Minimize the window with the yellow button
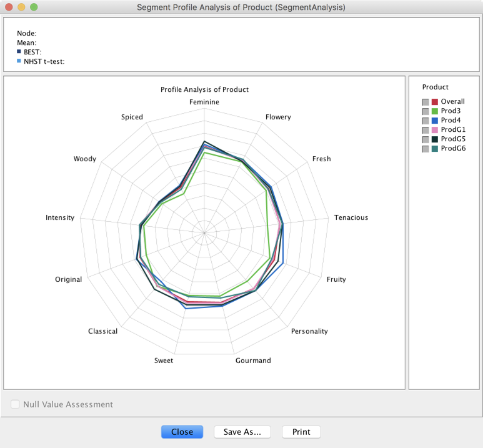 pos(21,7)
